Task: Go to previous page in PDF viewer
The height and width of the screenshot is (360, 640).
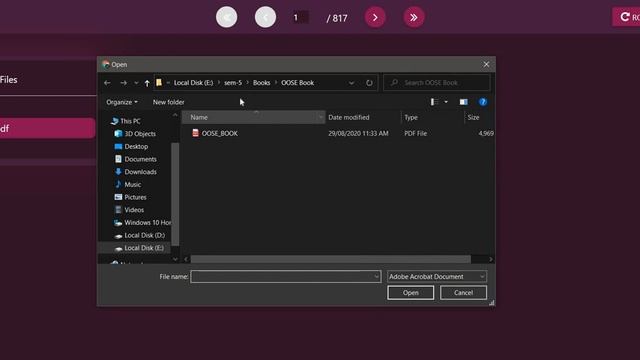Action: pyautogui.click(x=265, y=18)
